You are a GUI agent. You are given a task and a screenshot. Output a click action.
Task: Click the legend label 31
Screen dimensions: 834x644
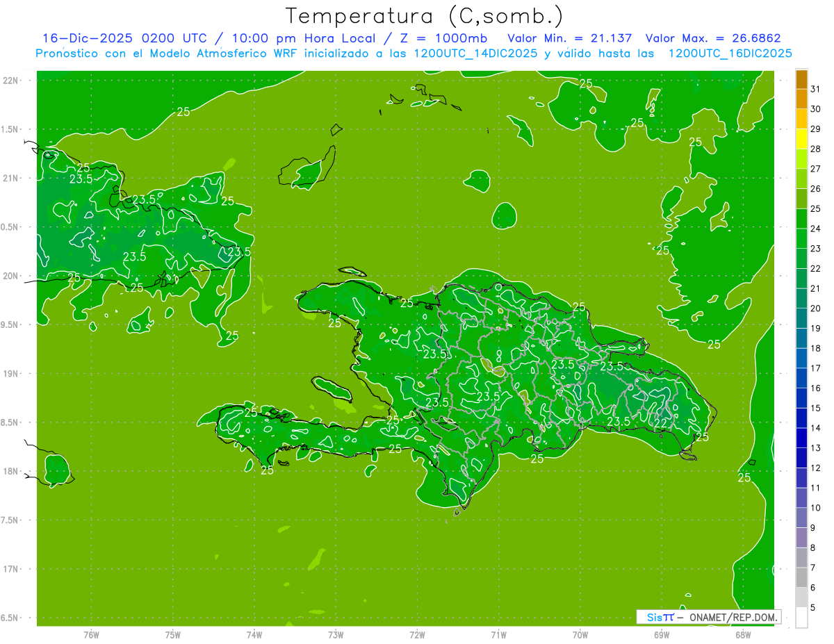tap(816, 89)
